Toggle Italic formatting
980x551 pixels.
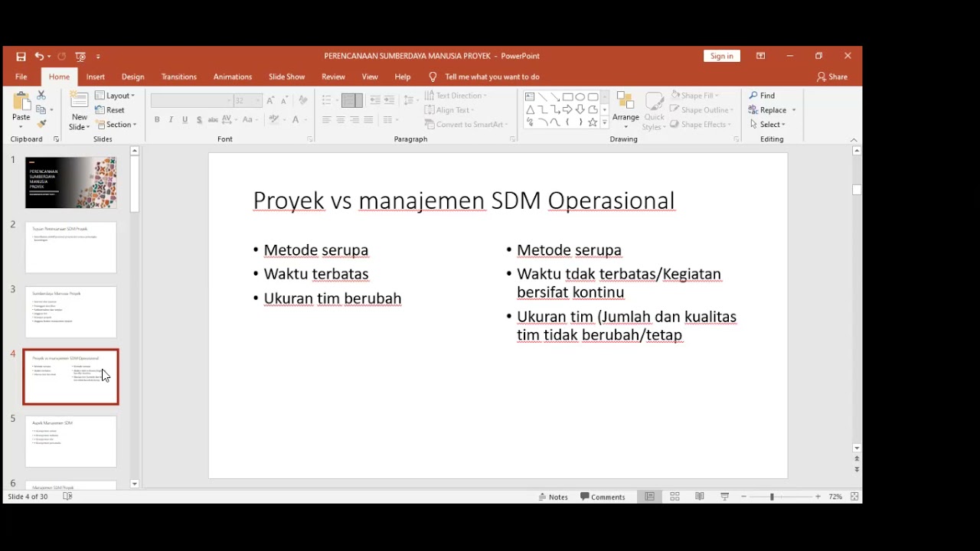click(x=171, y=119)
